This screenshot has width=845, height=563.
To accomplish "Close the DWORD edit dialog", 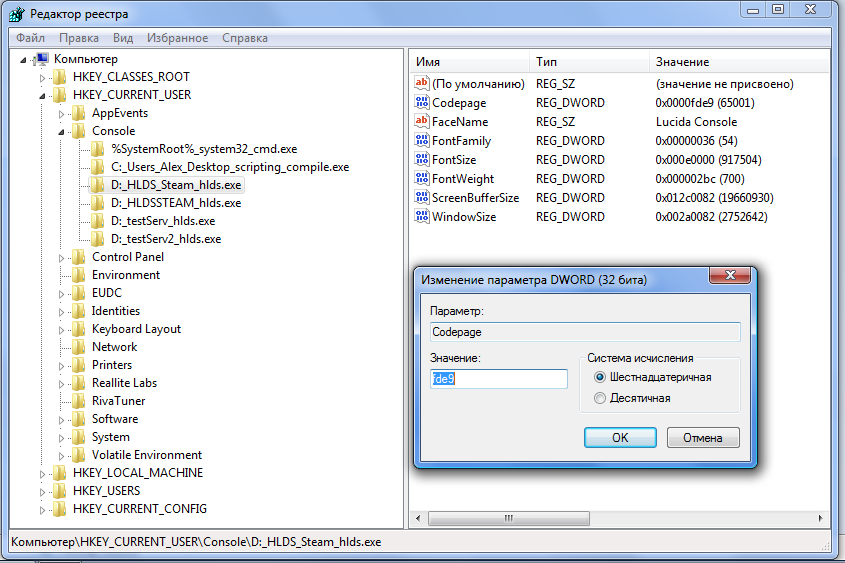I will pyautogui.click(x=730, y=275).
